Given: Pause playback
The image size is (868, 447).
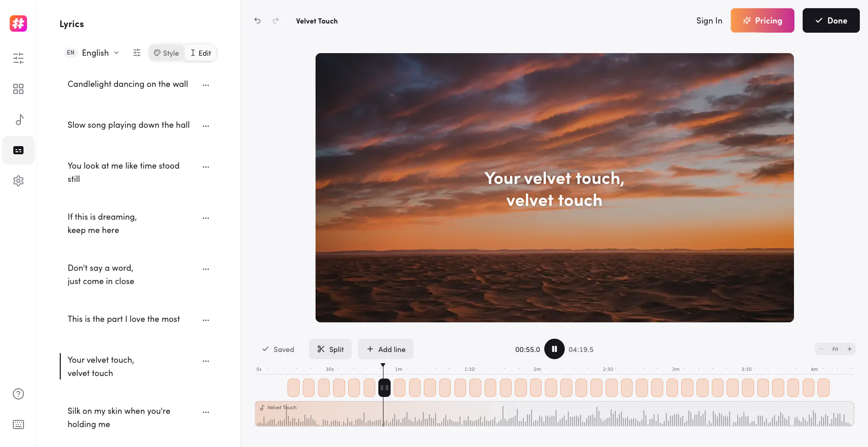Looking at the screenshot, I should click(554, 349).
